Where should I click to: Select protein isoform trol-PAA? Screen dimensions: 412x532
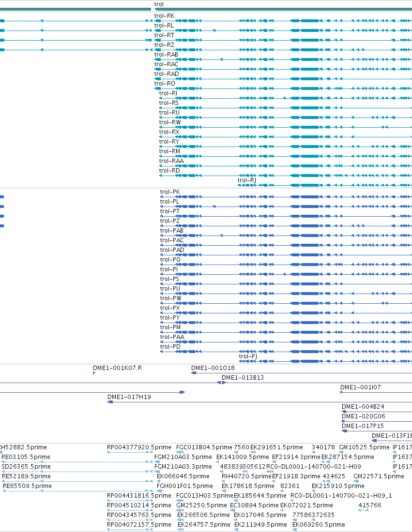pyautogui.click(x=172, y=337)
